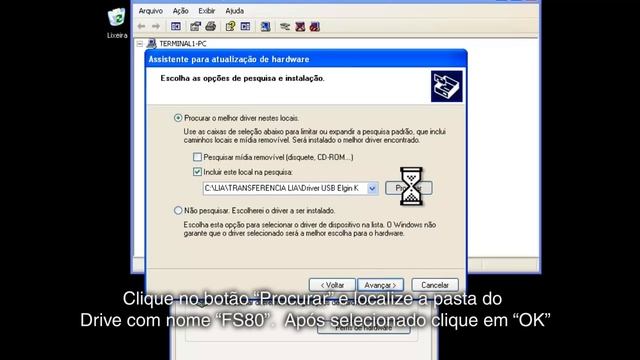
Task: Click the Cancelar button
Action: pos(435,285)
